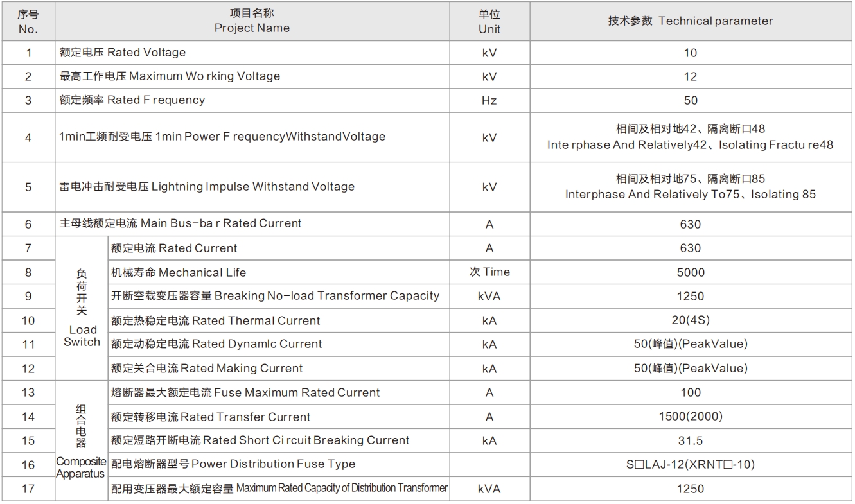The height and width of the screenshot is (504, 855).
Task: Click the 'Project Name' column header
Action: click(252, 21)
